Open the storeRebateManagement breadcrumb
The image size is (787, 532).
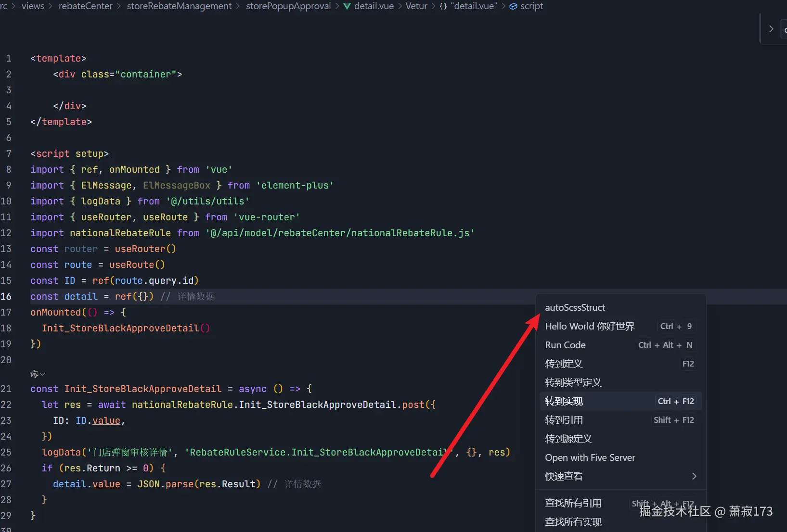179,6
